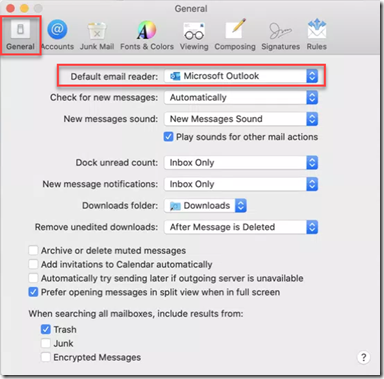Open the Junk Mail preferences pane
The width and height of the screenshot is (384, 379).
click(x=97, y=35)
